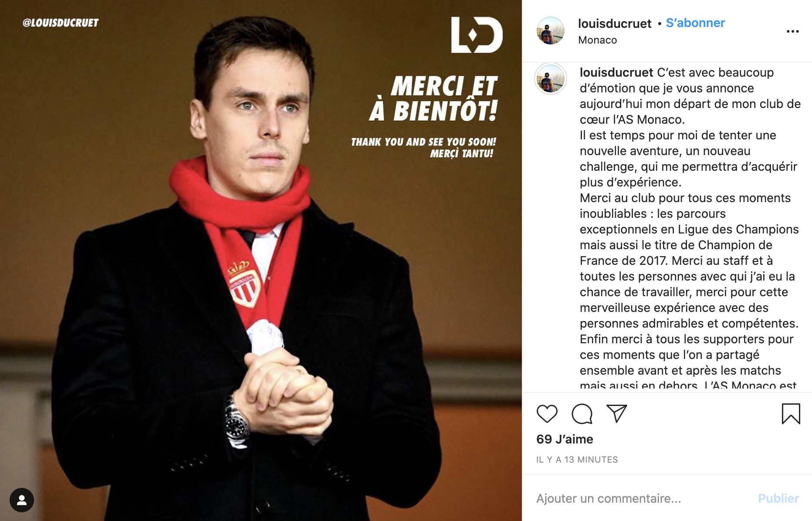Click the Merci et à bientôt headline
812x521 pixels.
coord(433,98)
